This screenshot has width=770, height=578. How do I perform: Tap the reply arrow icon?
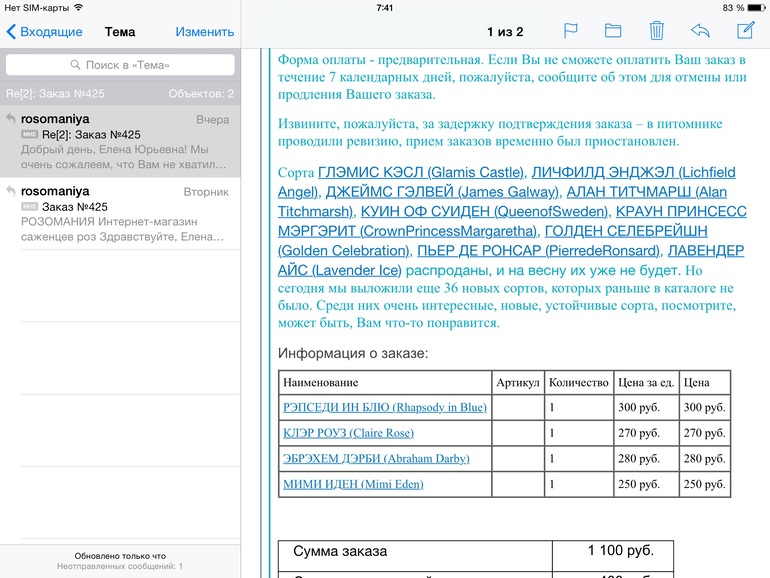tap(700, 31)
